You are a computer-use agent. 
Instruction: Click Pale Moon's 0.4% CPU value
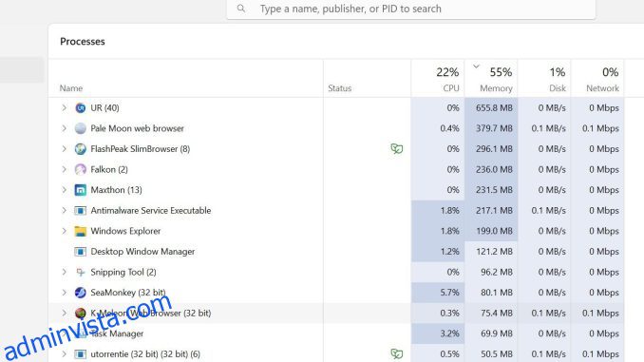point(449,128)
